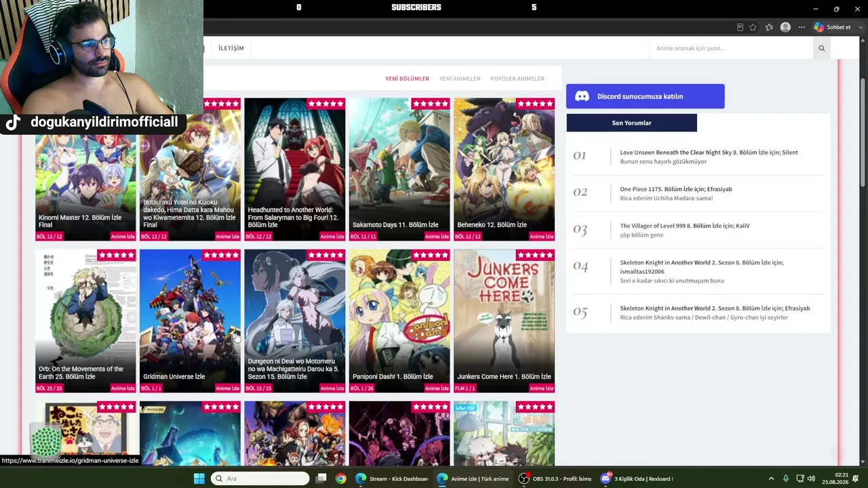Switch to Discord 3 Kişilik Oda taskbar window
This screenshot has height=488, width=868.
click(x=637, y=479)
